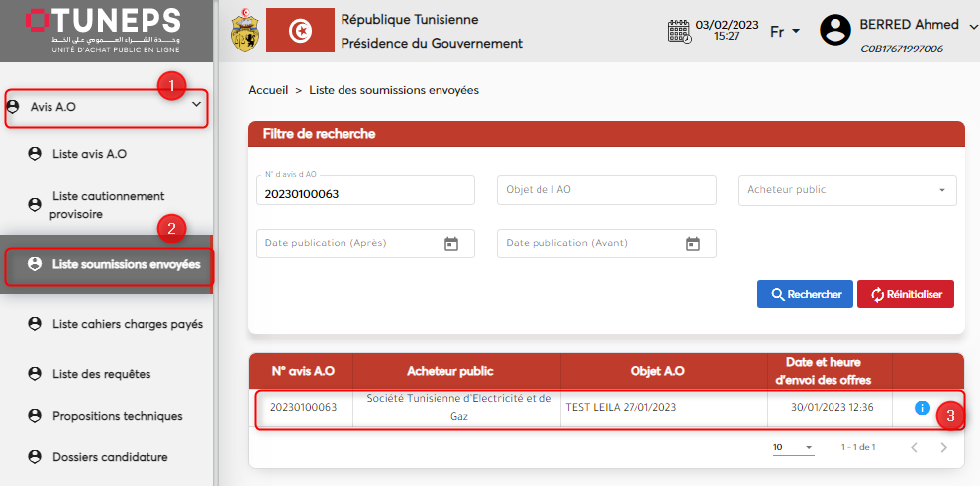Open calendar picker for Date publication (Avant)

[693, 243]
